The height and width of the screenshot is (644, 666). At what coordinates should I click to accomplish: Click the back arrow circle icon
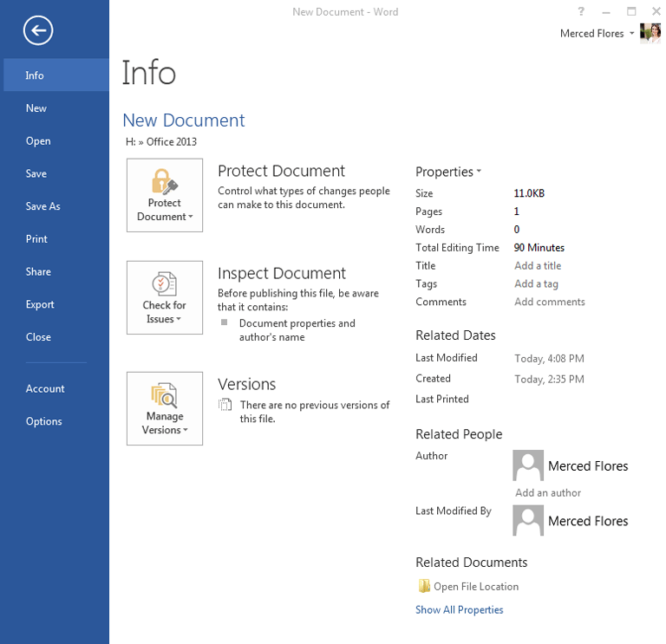(38, 30)
